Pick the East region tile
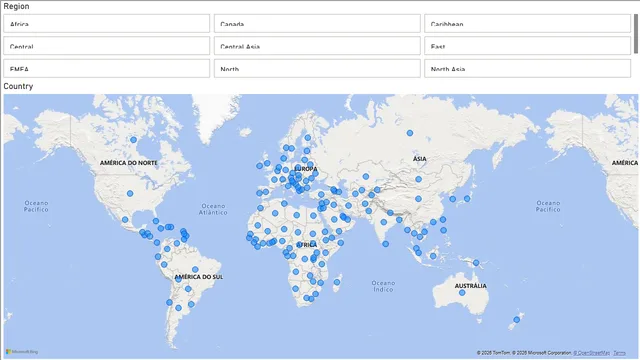Screen dimensions: 640x360 point(527,46)
